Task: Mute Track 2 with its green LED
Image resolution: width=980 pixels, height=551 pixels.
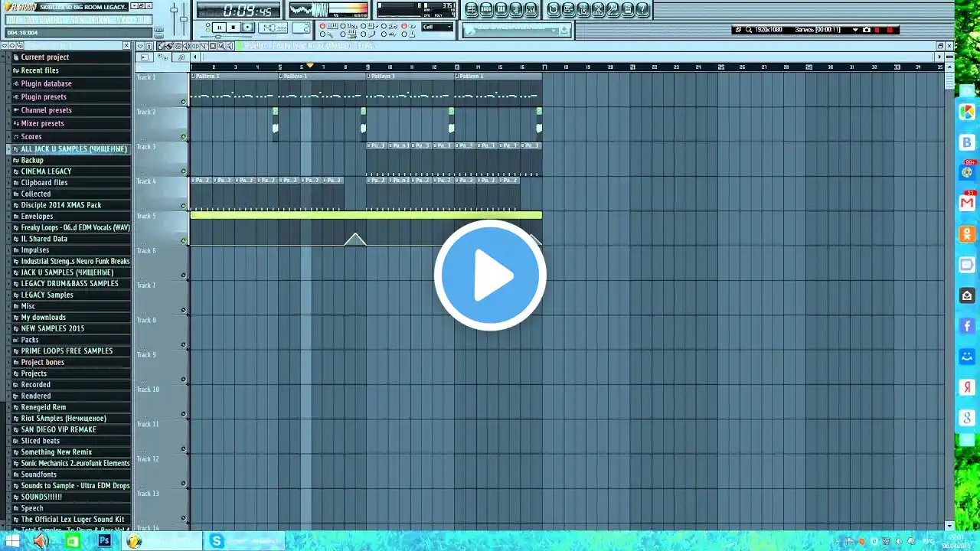Action: 184,136
